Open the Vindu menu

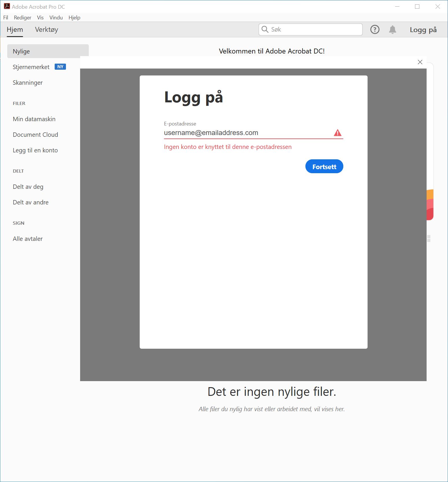pos(56,18)
